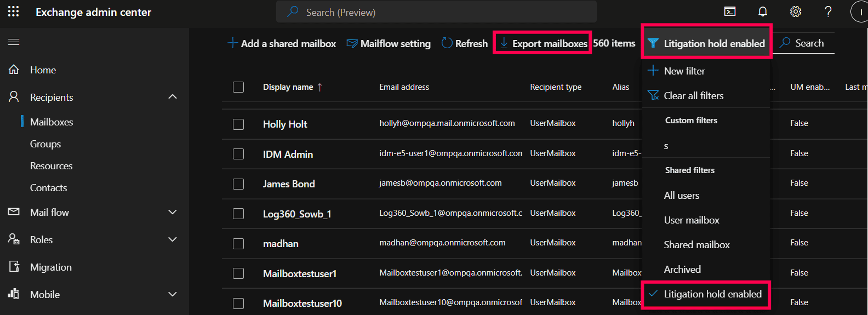Click the Mailflow setting envelope icon
Image resolution: width=868 pixels, height=315 pixels.
coord(352,43)
